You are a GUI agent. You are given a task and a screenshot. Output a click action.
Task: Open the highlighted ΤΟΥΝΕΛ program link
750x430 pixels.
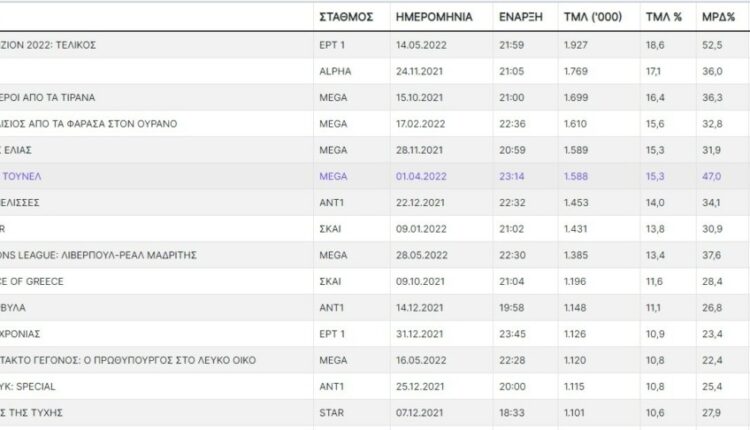(x=21, y=176)
